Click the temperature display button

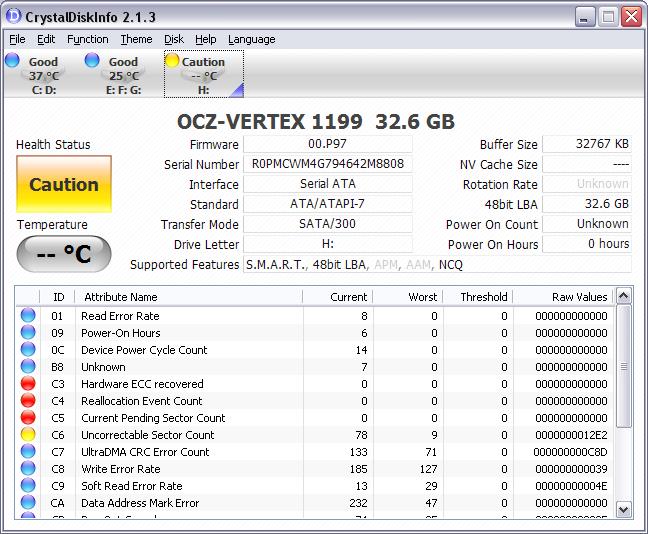(x=64, y=254)
